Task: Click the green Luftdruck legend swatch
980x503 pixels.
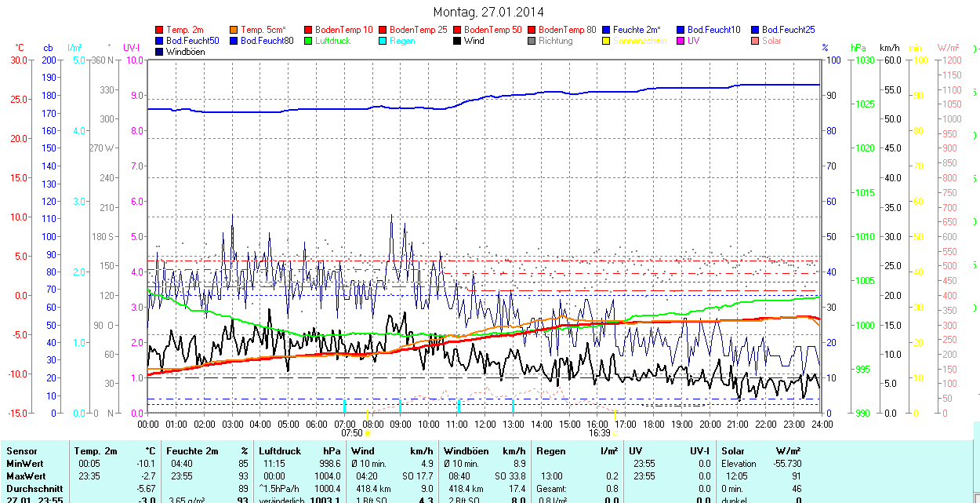Action: tap(307, 41)
